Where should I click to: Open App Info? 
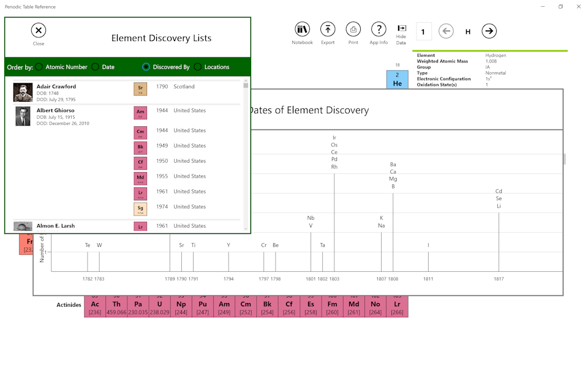[379, 29]
